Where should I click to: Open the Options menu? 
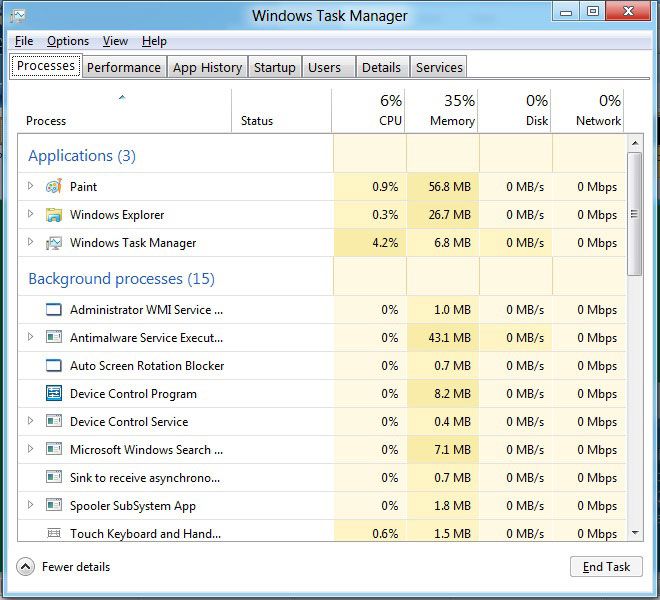pos(68,41)
